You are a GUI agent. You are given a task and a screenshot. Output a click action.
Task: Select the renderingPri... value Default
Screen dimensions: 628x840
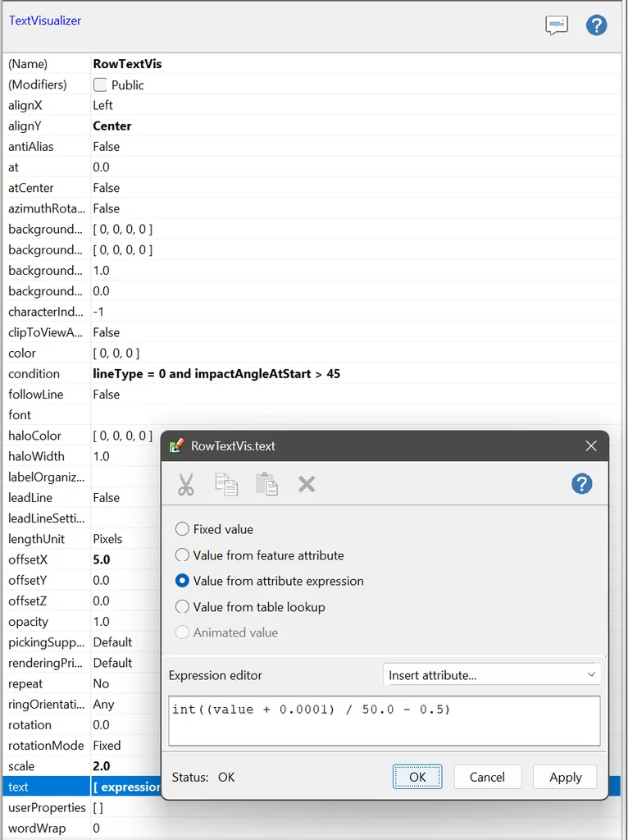coord(112,663)
